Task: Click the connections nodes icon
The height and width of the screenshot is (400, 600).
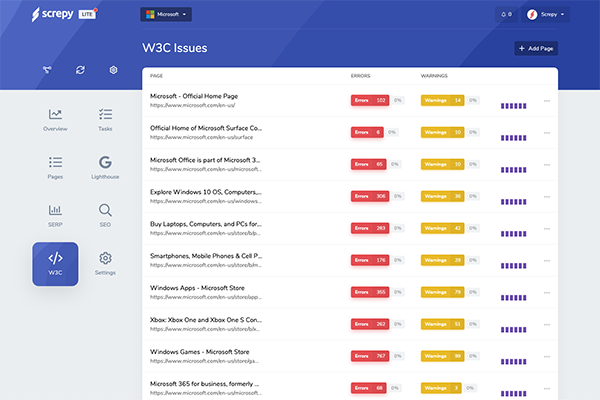Action: [47, 70]
